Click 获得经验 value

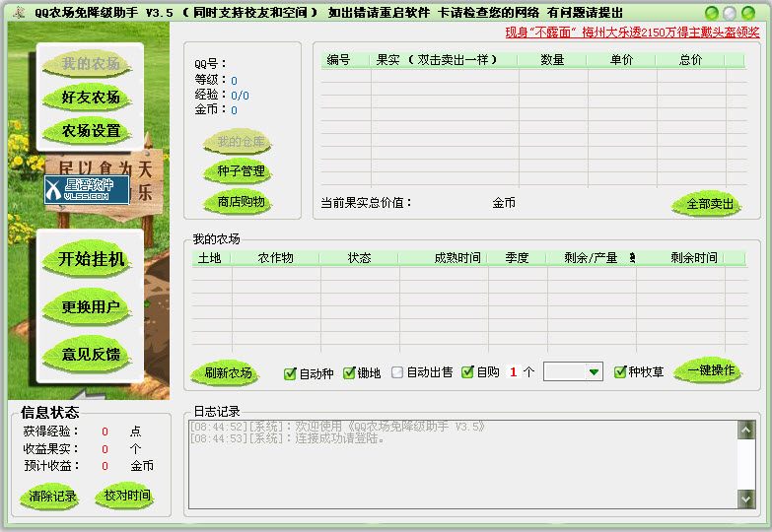tap(105, 432)
